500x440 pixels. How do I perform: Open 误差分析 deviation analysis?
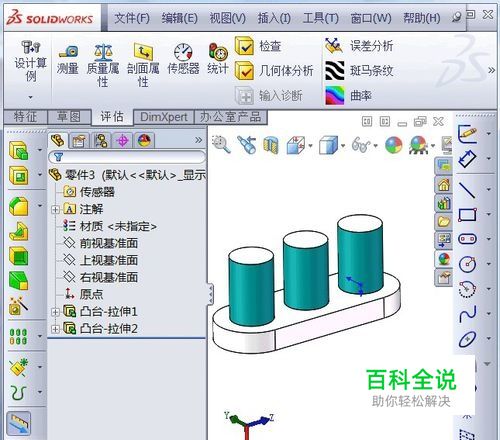click(x=359, y=46)
